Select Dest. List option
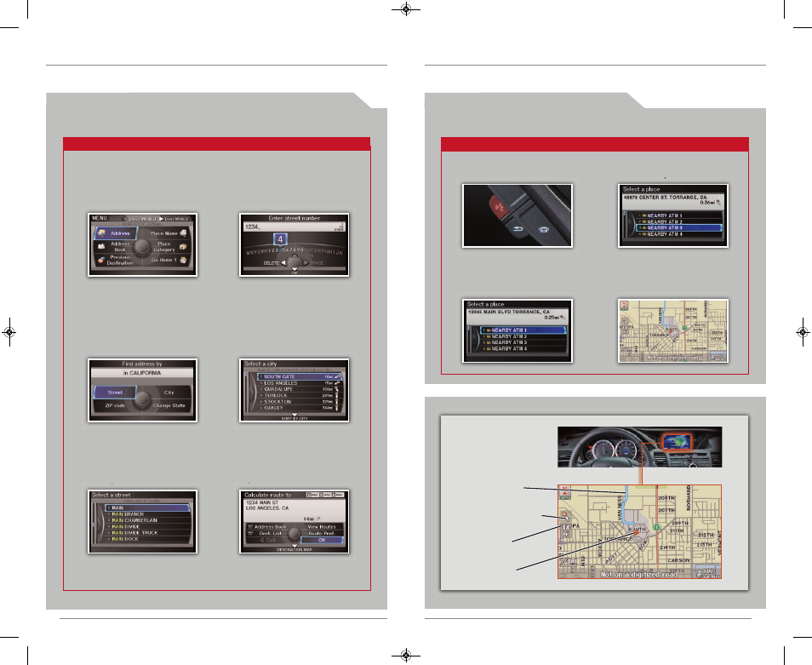Viewport: 812px width, 665px height. click(x=267, y=533)
